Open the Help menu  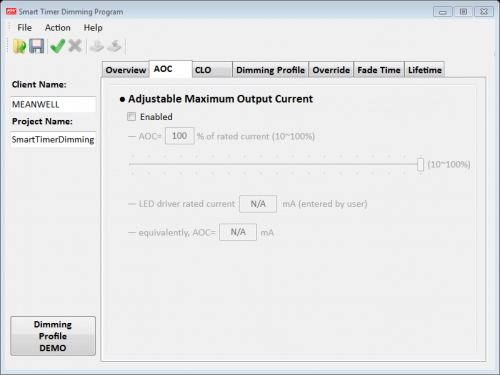point(93,28)
